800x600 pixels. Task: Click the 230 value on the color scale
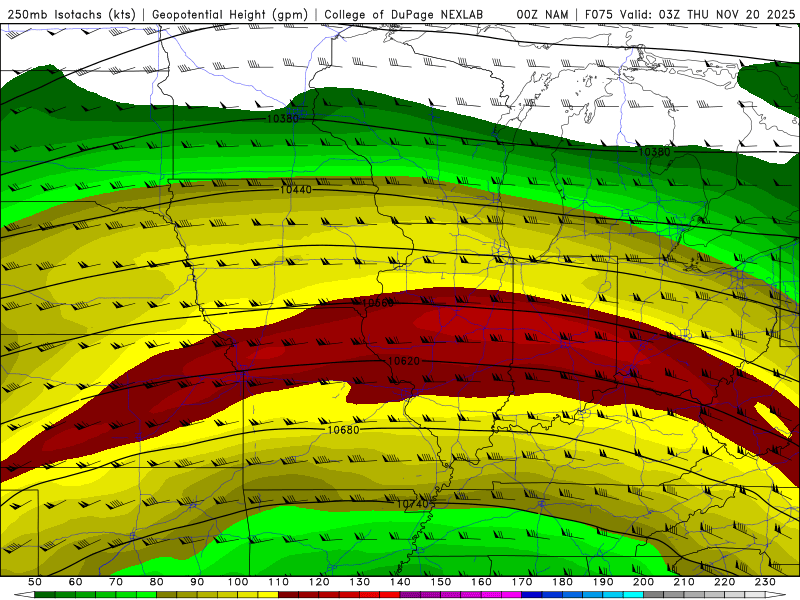(765, 582)
